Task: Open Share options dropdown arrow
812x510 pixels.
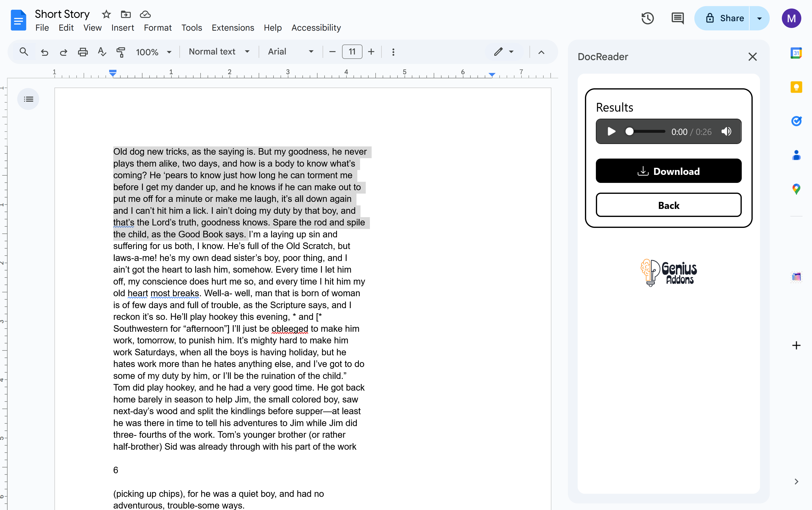Action: [x=759, y=18]
